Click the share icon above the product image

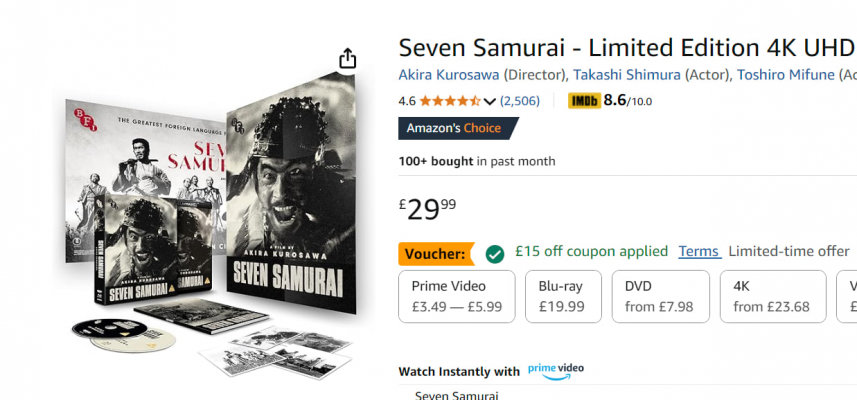click(347, 59)
